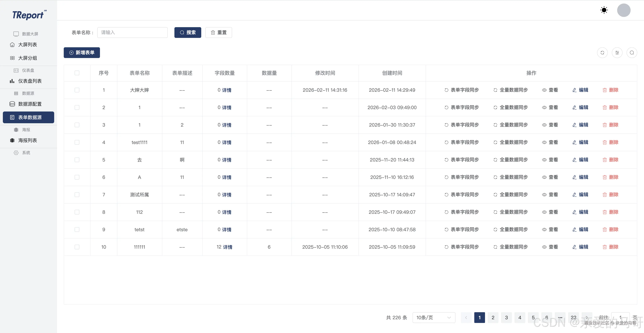Select checkbox of row 111111
The image size is (644, 333).
pyautogui.click(x=77, y=247)
